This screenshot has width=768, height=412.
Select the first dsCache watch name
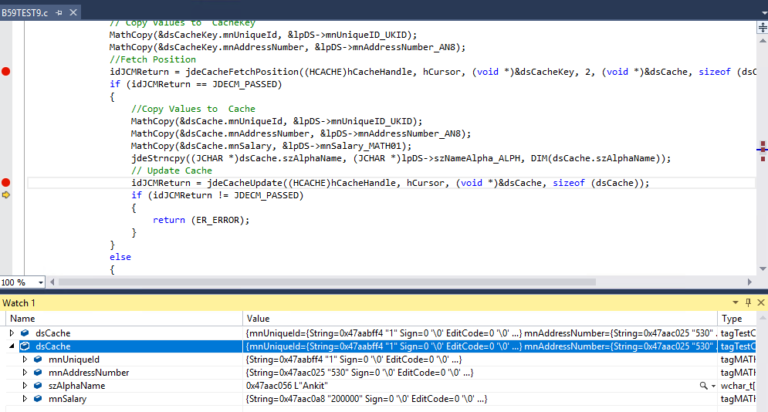point(53,333)
